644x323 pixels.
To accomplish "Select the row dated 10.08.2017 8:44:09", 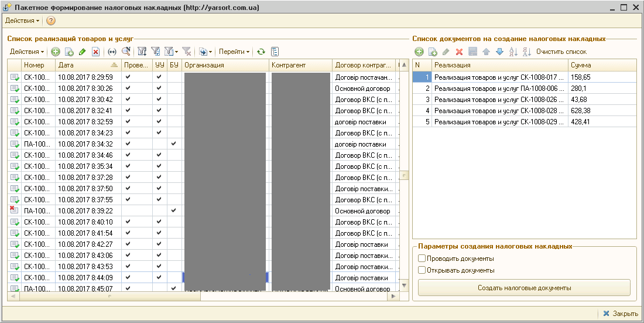I will (203, 277).
